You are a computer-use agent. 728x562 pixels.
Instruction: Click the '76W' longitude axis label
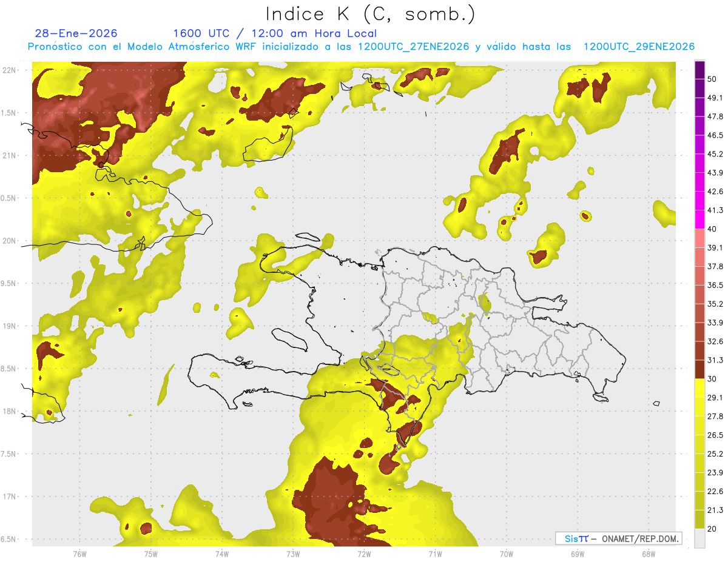(x=79, y=554)
